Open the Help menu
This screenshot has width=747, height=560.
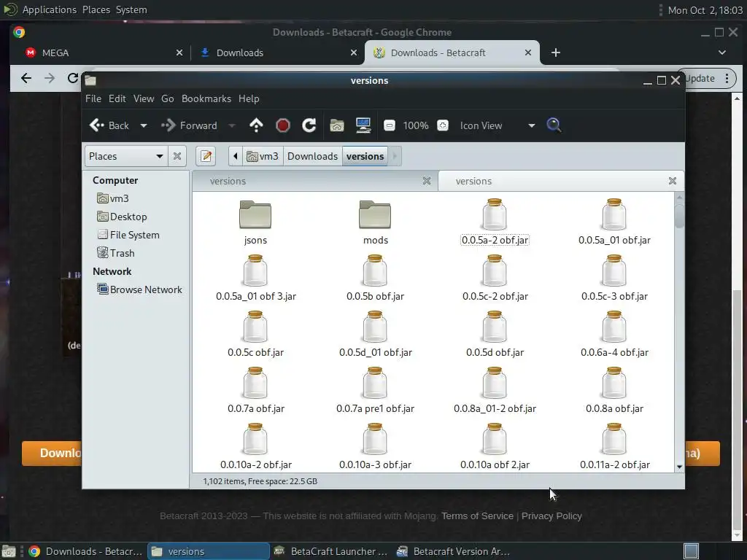click(x=249, y=98)
